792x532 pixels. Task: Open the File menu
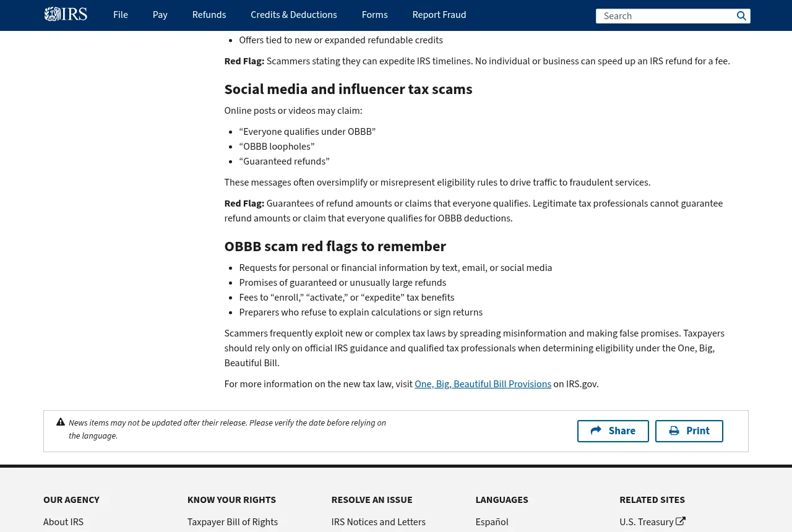pos(121,15)
